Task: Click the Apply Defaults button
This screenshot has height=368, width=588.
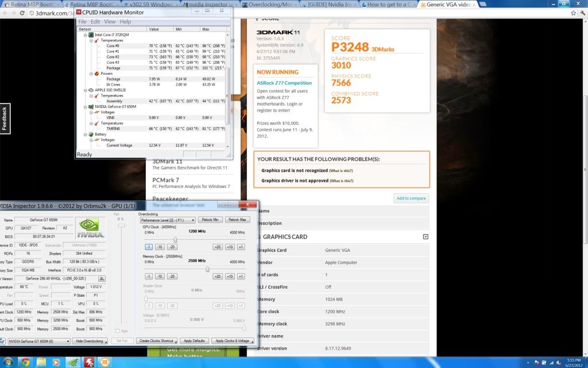Action: point(194,341)
